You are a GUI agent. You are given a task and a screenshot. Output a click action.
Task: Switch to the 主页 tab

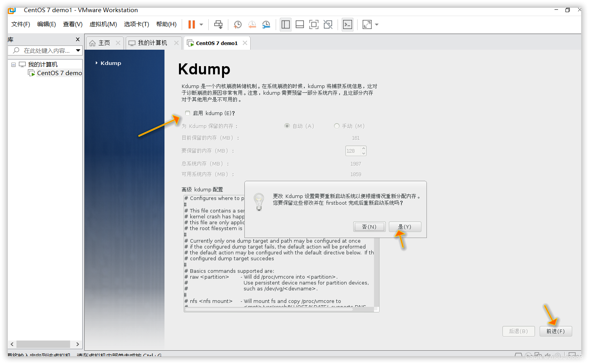104,43
